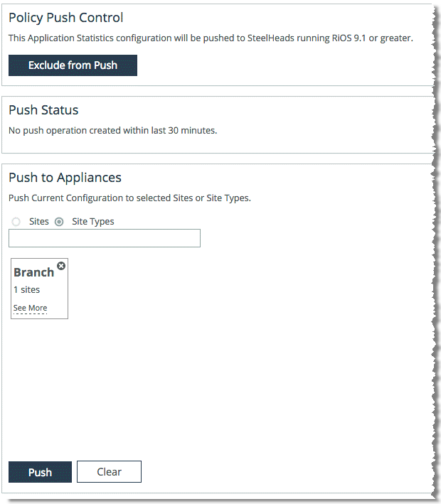Select the Branch tile title

(33, 272)
